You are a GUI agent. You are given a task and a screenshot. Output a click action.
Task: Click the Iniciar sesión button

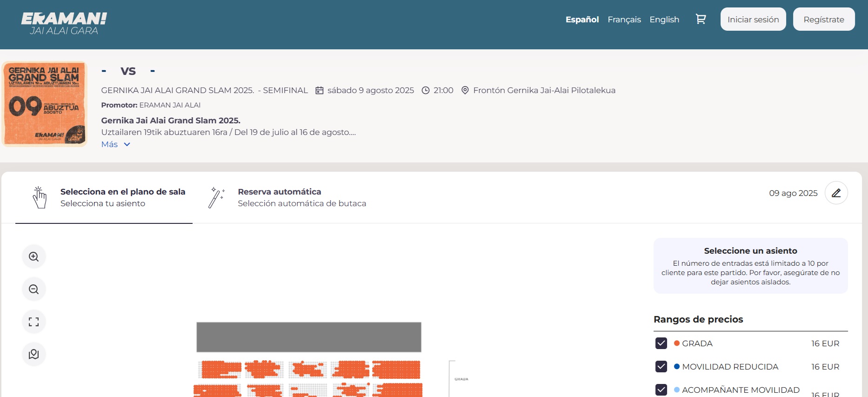click(x=753, y=19)
